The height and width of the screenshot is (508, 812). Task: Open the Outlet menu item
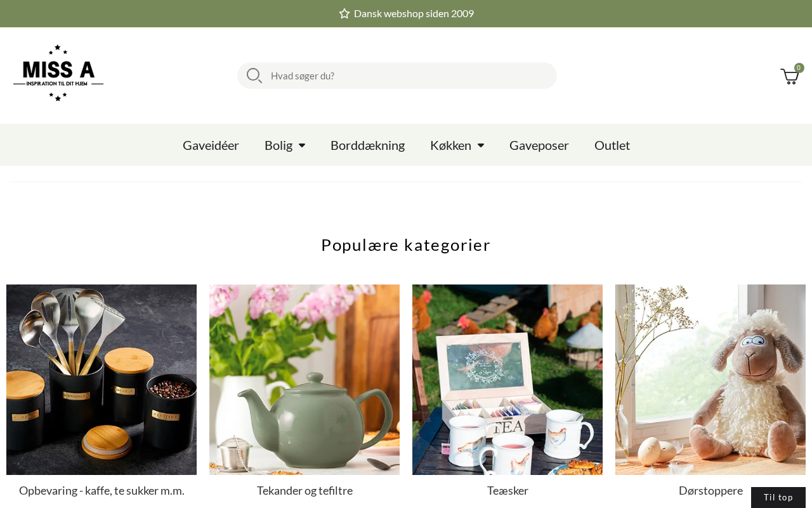pyautogui.click(x=612, y=145)
